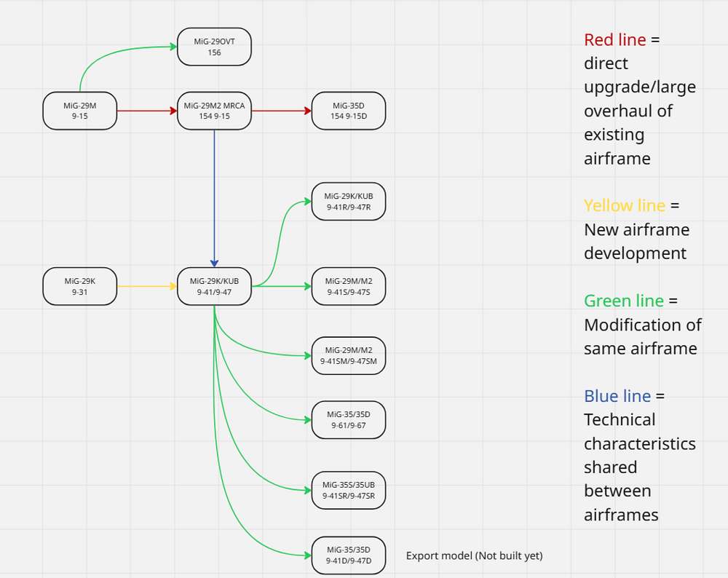Click the MiG-29M2 MRCA 154 9-15 box
Image resolution: width=728 pixels, height=578 pixels.
214,111
